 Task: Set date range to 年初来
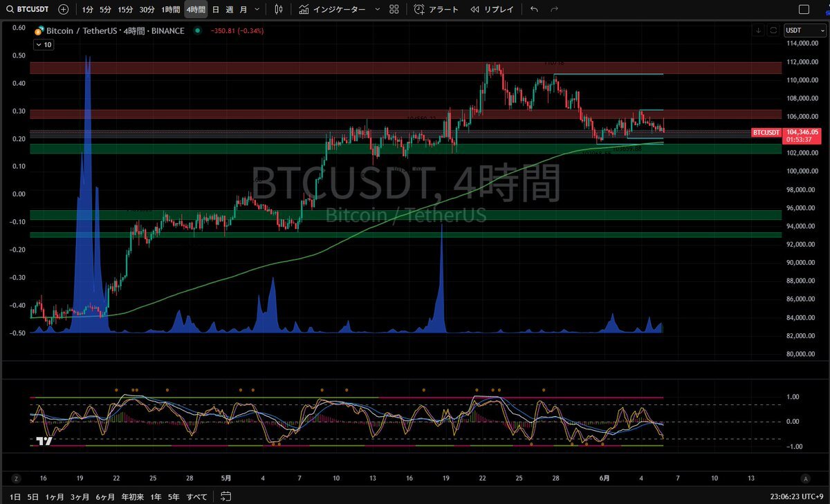click(132, 496)
